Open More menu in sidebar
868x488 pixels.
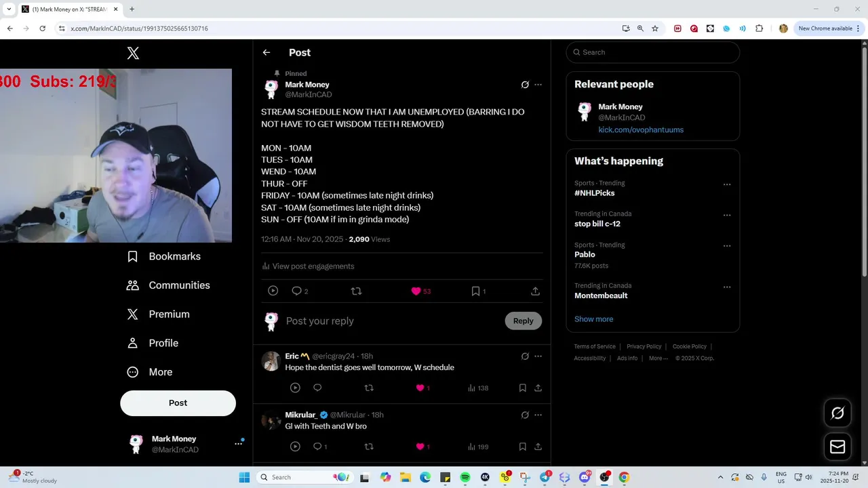pos(150,372)
